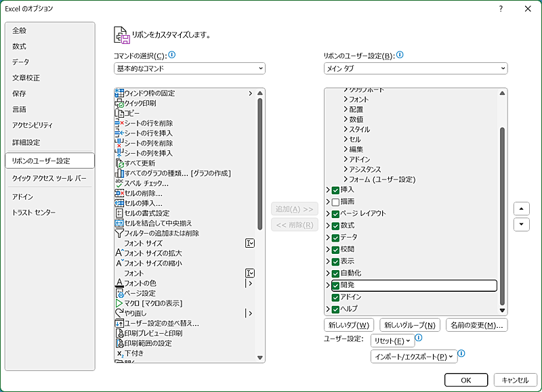This screenshot has width=542, height=392.
Task: Open Quick Access Toolbar (クイック アクセス ツール バー) settings
Action: (49, 178)
